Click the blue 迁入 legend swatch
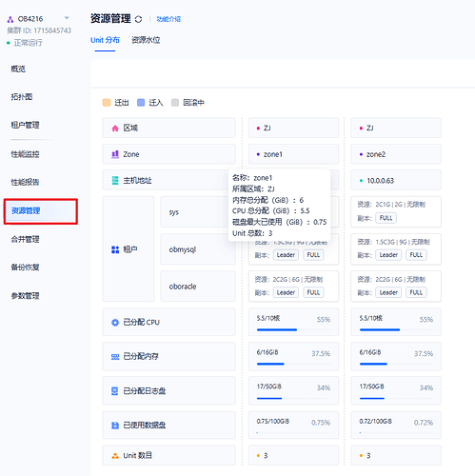The image size is (475, 476). click(141, 103)
